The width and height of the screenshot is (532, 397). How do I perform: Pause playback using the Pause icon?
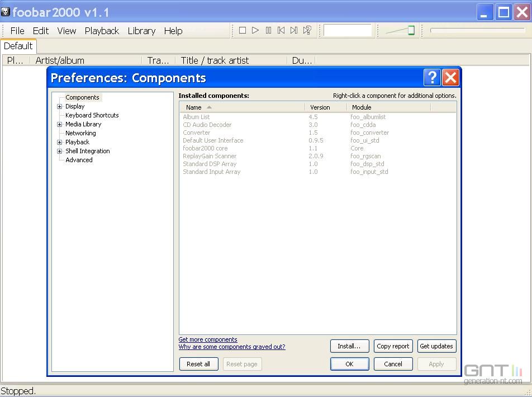[268, 31]
